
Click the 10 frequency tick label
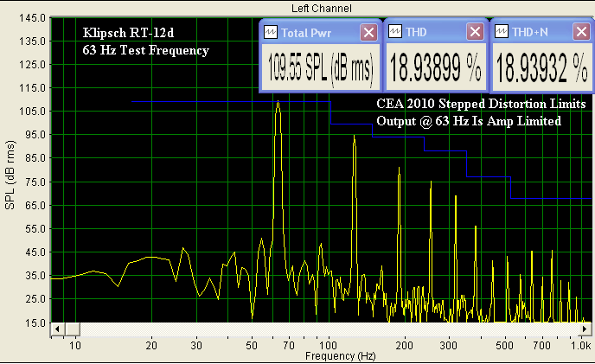point(75,345)
